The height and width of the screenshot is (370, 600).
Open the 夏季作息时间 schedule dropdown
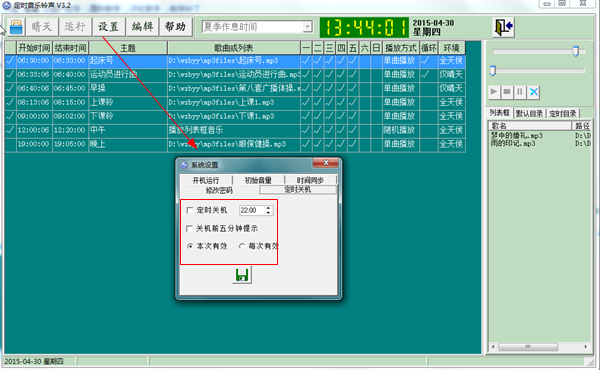(x=308, y=27)
